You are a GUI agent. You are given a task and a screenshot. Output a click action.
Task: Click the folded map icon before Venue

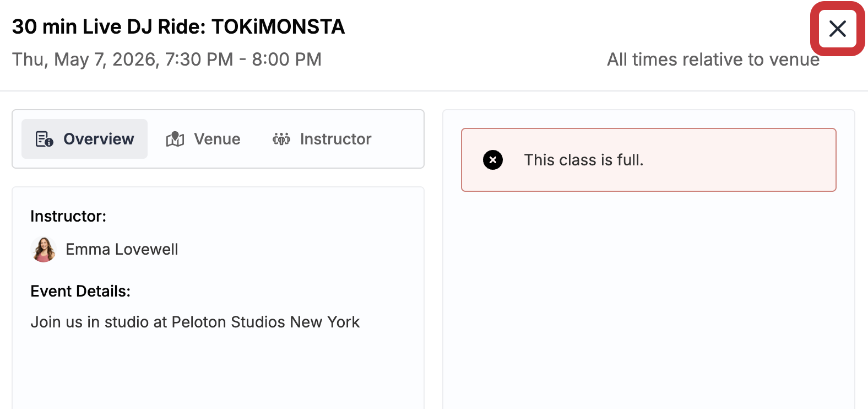coord(175,139)
